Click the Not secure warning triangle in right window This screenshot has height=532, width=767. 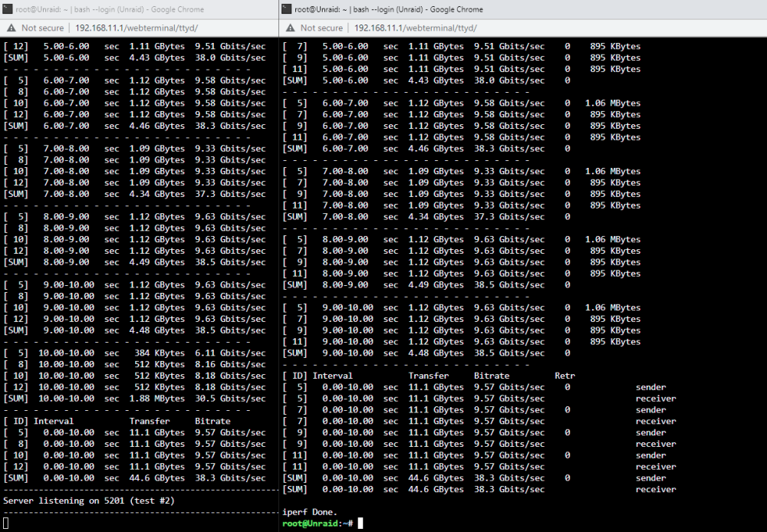click(x=290, y=28)
